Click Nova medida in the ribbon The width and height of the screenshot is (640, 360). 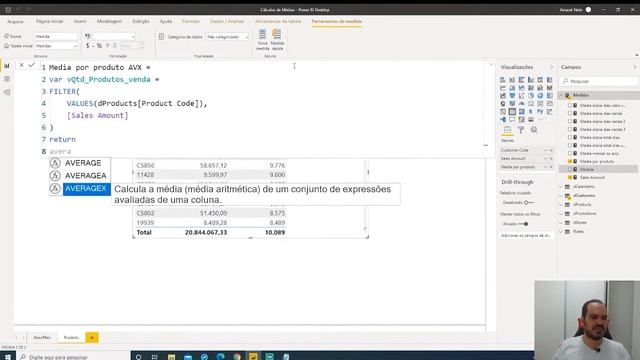pyautogui.click(x=262, y=40)
